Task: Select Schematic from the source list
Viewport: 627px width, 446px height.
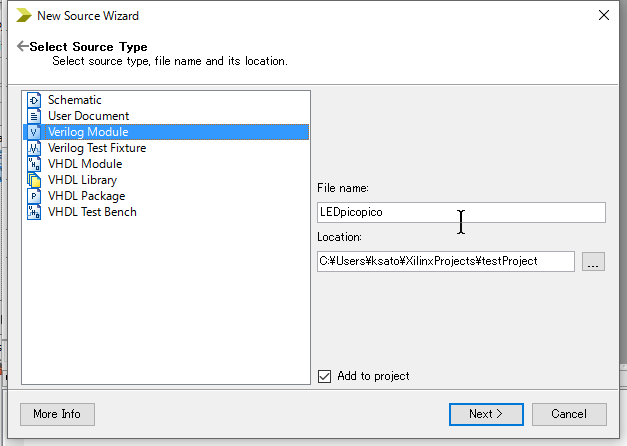Action: click(75, 100)
